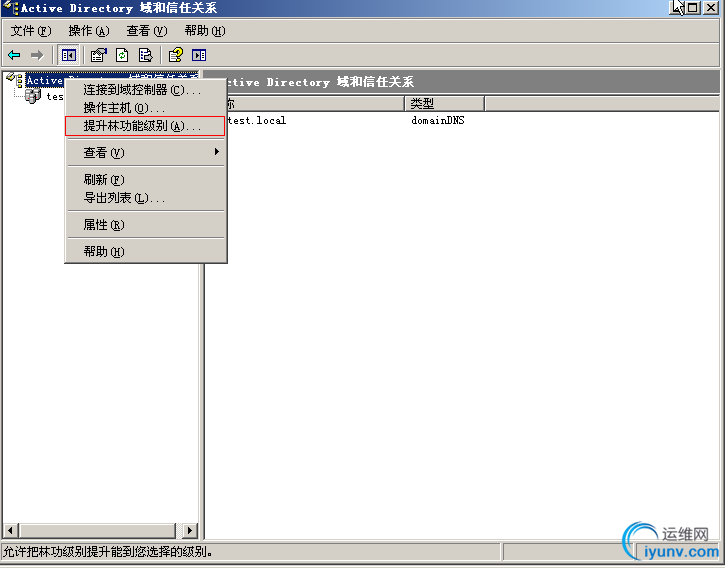
Task: Click the tree pane horizontal scrollbar thumb
Action: tap(98, 530)
